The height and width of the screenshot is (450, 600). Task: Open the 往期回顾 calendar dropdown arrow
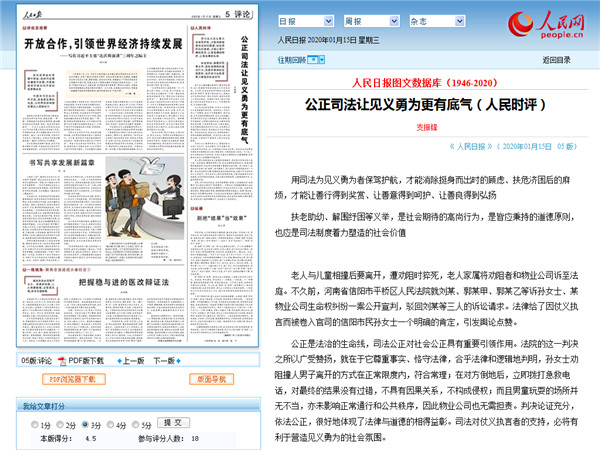(x=322, y=60)
